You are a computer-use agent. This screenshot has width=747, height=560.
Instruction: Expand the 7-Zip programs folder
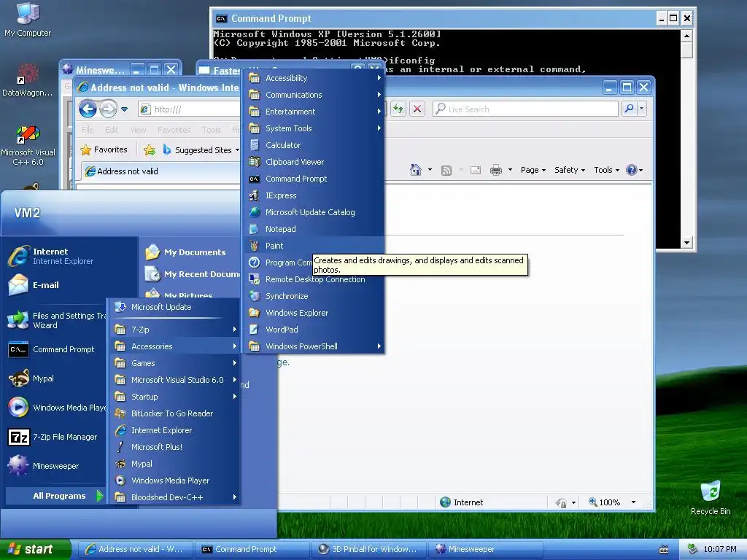click(175, 330)
